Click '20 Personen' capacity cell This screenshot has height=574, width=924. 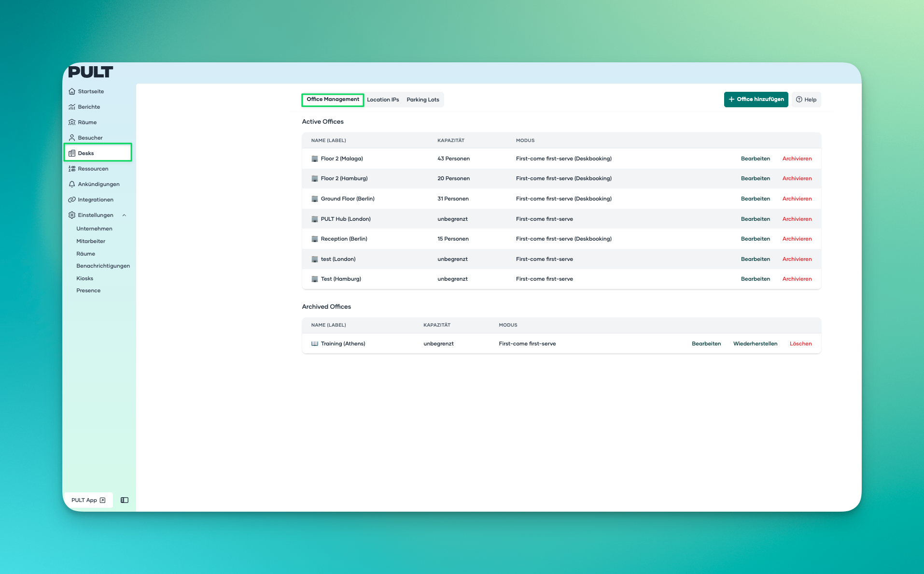[454, 179]
